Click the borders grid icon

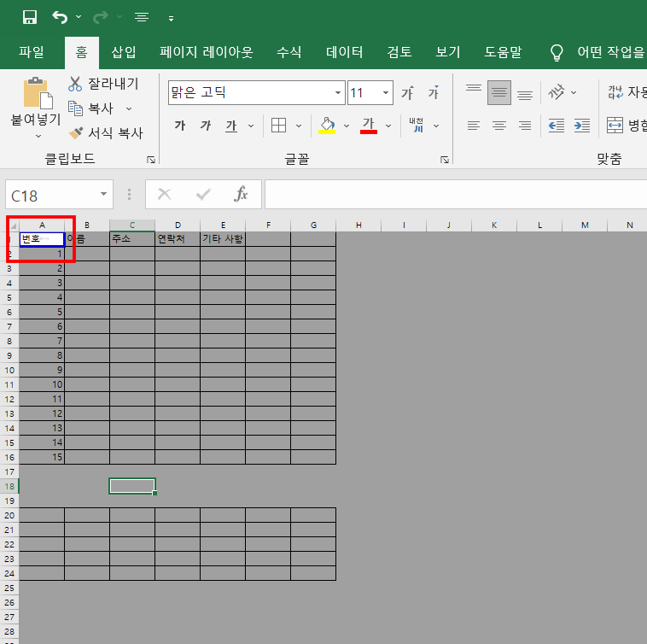278,125
